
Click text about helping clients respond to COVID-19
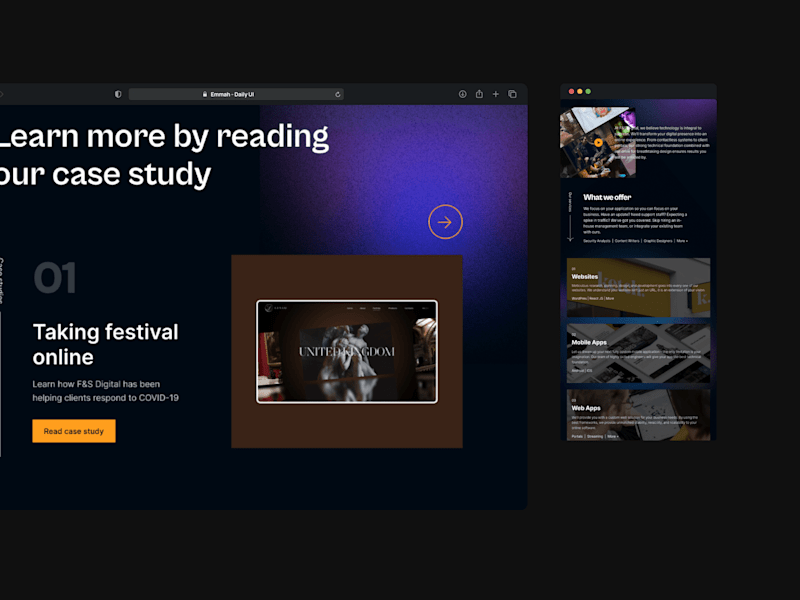106,391
